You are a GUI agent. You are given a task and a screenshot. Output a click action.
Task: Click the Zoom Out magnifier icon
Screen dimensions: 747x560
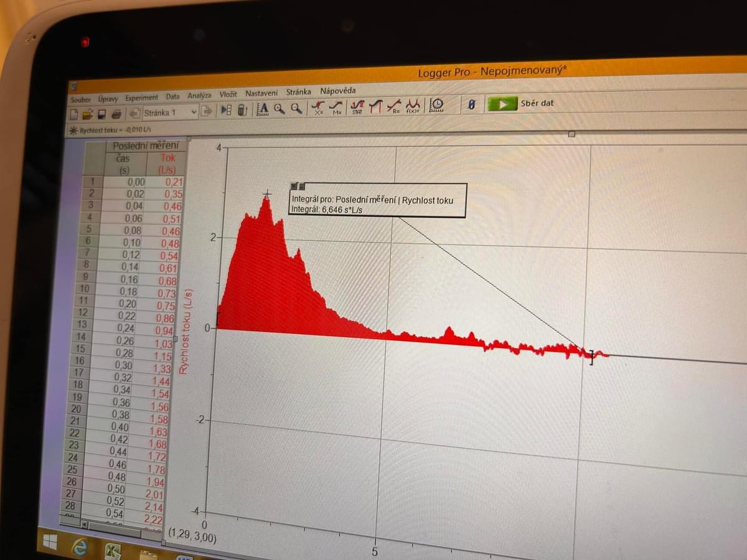point(296,108)
